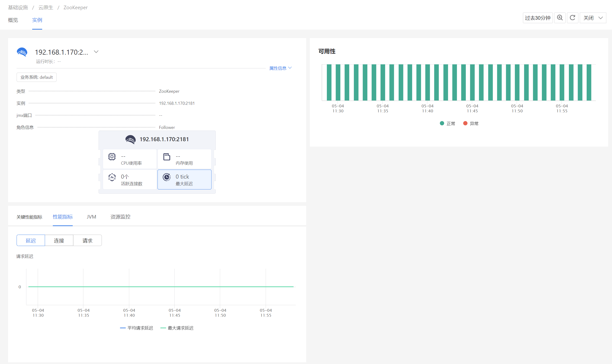Click the 角色信息 attribute label
Screen dimensions: 612x364
pos(25,127)
